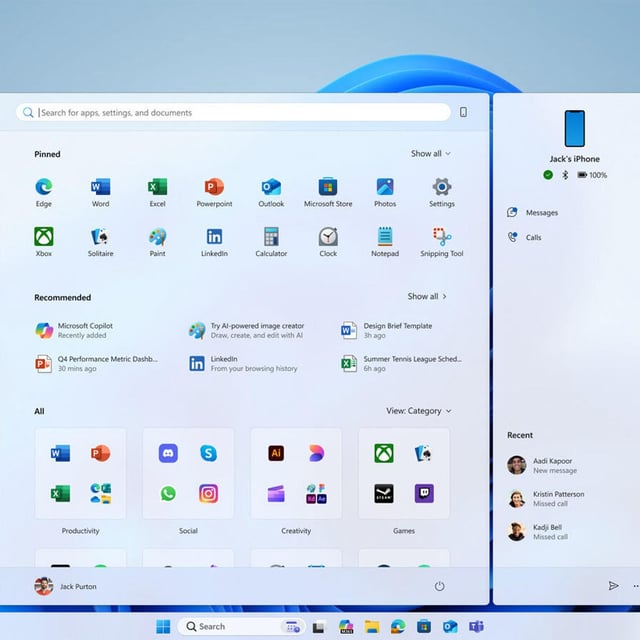Launch the pinned Powerpoint app
The image size is (640, 640).
pyautogui.click(x=214, y=193)
